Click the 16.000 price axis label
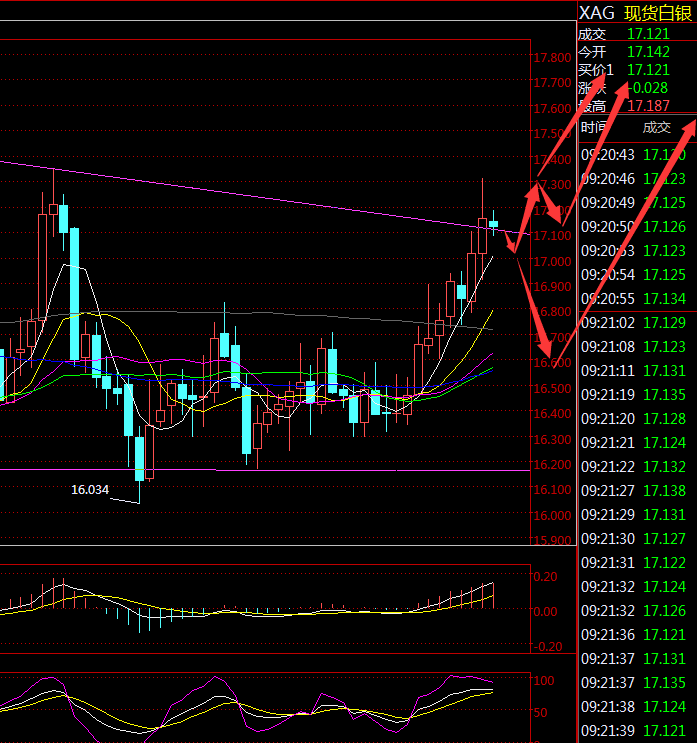Image resolution: width=697 pixels, height=743 pixels. [x=552, y=516]
